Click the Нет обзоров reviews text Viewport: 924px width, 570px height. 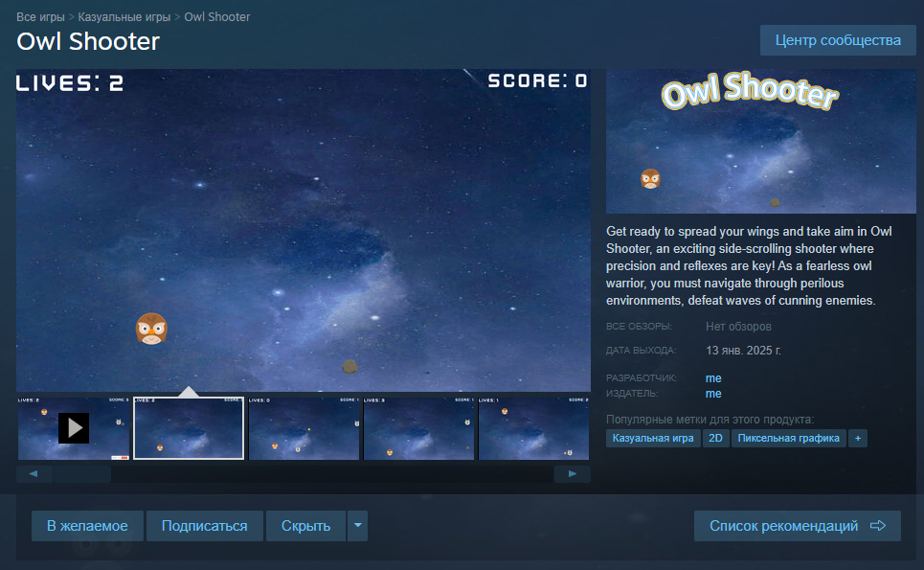point(738,327)
